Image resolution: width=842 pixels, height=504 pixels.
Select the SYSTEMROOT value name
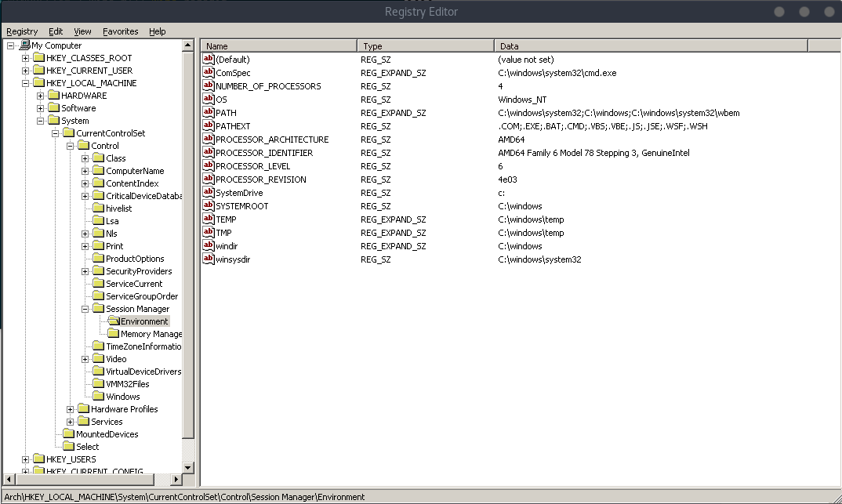[x=241, y=206]
